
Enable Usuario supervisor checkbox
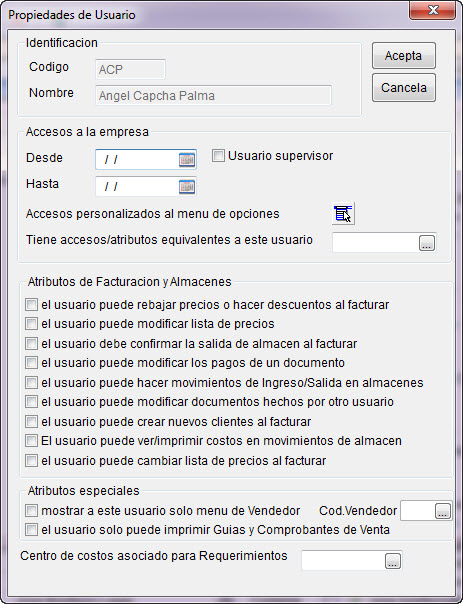(x=218, y=156)
